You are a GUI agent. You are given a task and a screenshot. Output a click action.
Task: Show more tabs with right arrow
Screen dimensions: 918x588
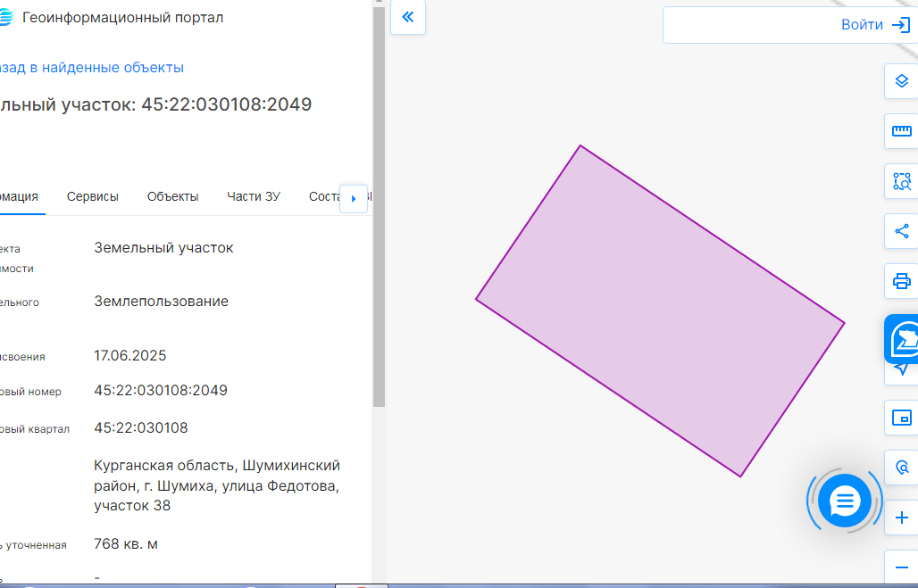pyautogui.click(x=354, y=199)
